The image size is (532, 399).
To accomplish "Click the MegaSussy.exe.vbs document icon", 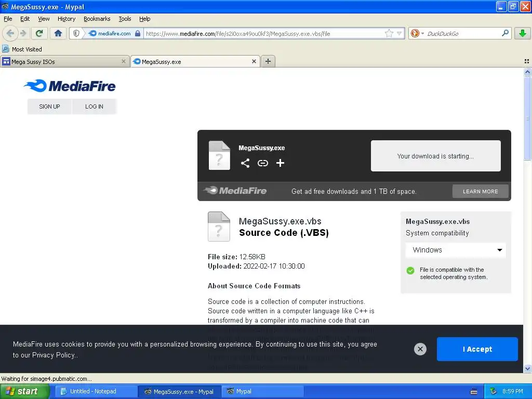I will click(219, 227).
